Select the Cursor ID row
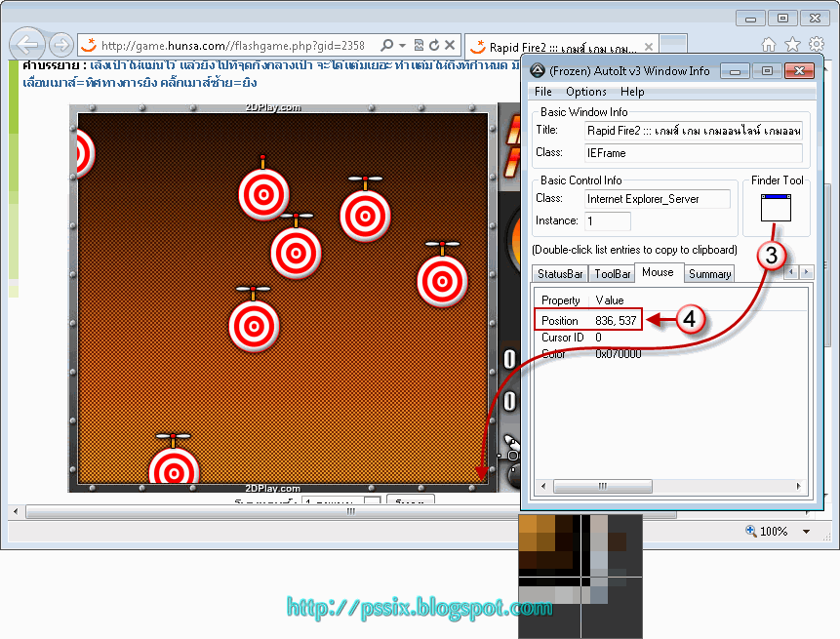840x639 pixels. point(572,338)
